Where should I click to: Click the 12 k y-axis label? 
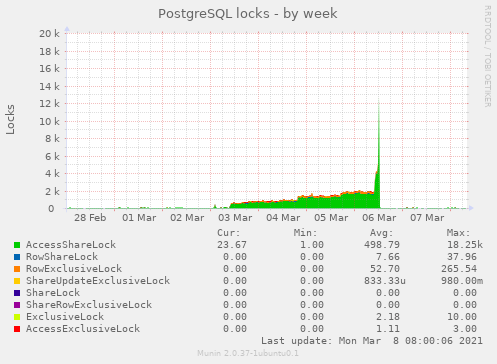49,104
